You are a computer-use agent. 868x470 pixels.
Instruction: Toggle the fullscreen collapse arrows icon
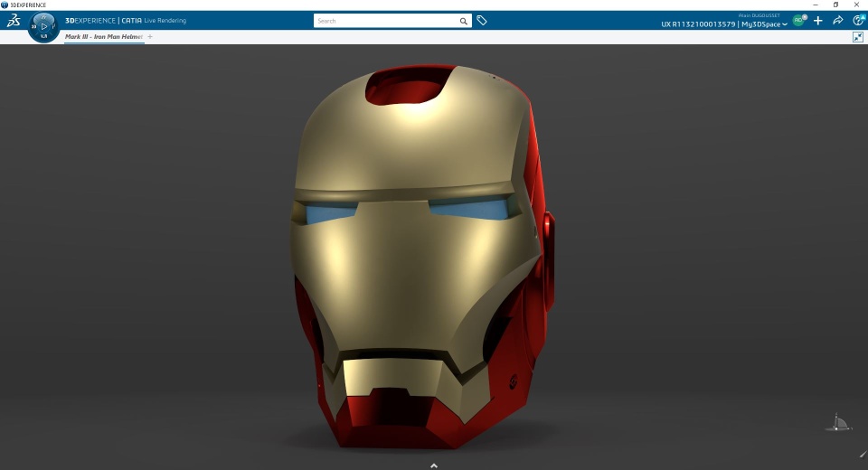(857, 37)
